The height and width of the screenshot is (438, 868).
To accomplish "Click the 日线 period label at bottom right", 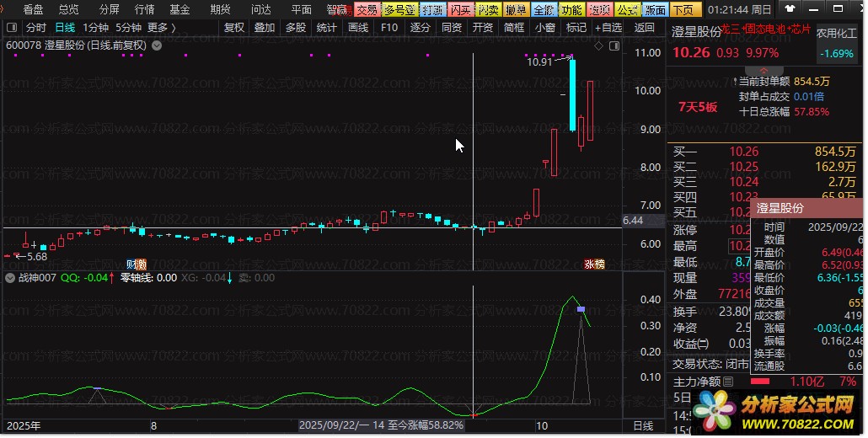I will 643,426.
